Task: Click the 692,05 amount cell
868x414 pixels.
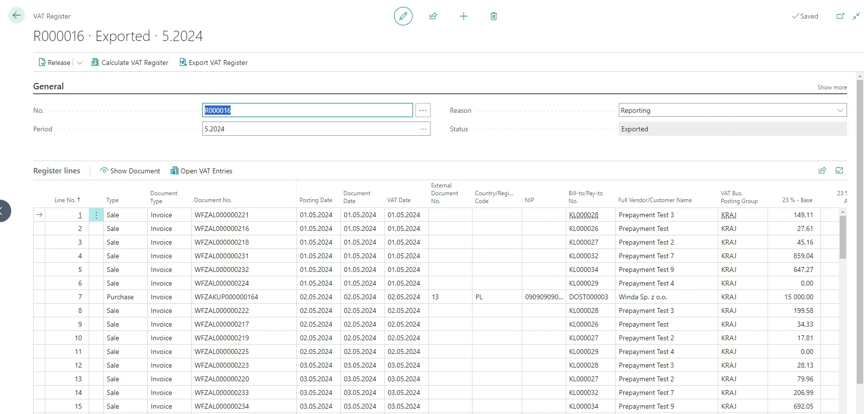Action: click(803, 406)
